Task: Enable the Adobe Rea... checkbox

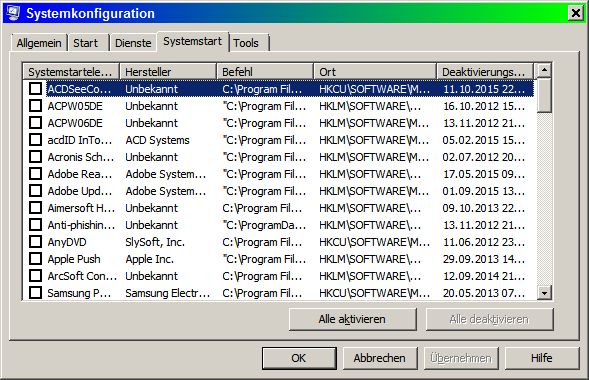Action: pos(36,174)
